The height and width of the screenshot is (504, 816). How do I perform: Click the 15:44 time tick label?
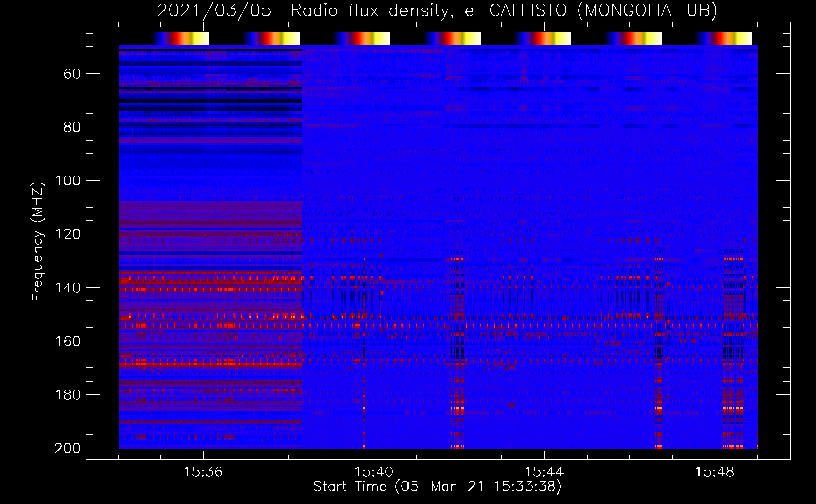point(544,472)
